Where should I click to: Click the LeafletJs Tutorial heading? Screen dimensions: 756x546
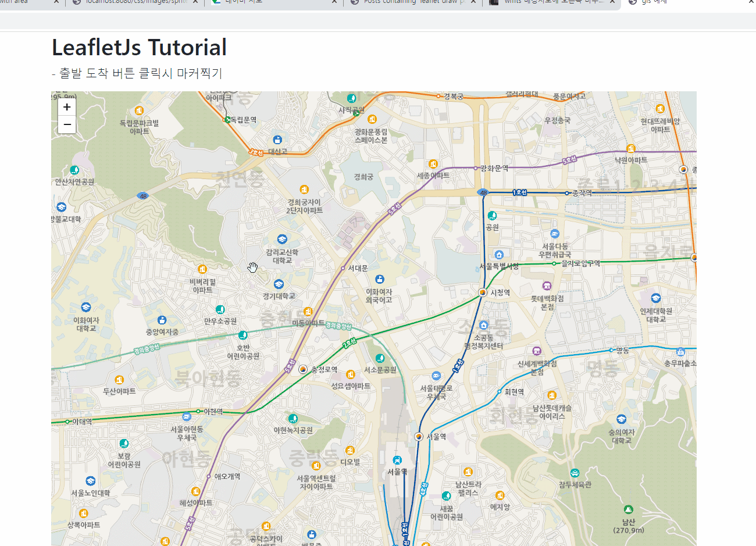(x=140, y=48)
